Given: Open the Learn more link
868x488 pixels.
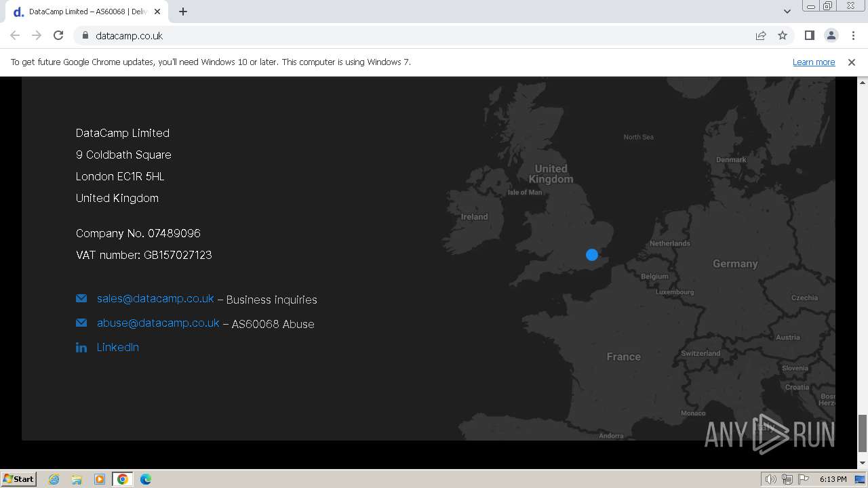Looking at the screenshot, I should (814, 62).
